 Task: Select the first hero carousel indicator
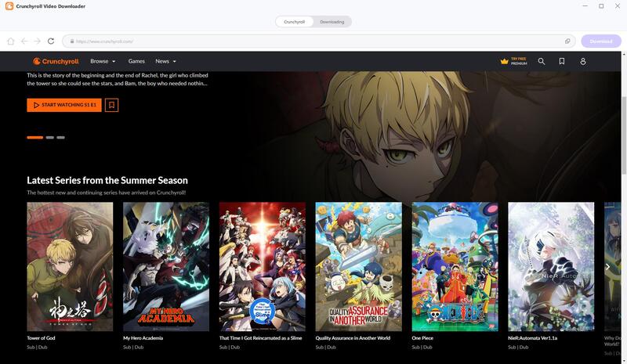34,138
